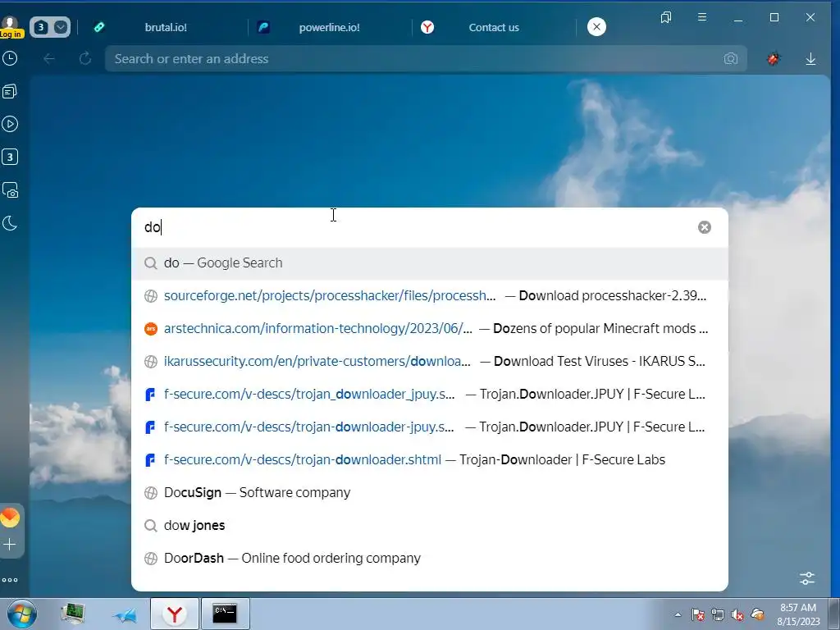The width and height of the screenshot is (840, 630).
Task: Open sourceforge.net processhacker suggestion
Action: pos(430,295)
